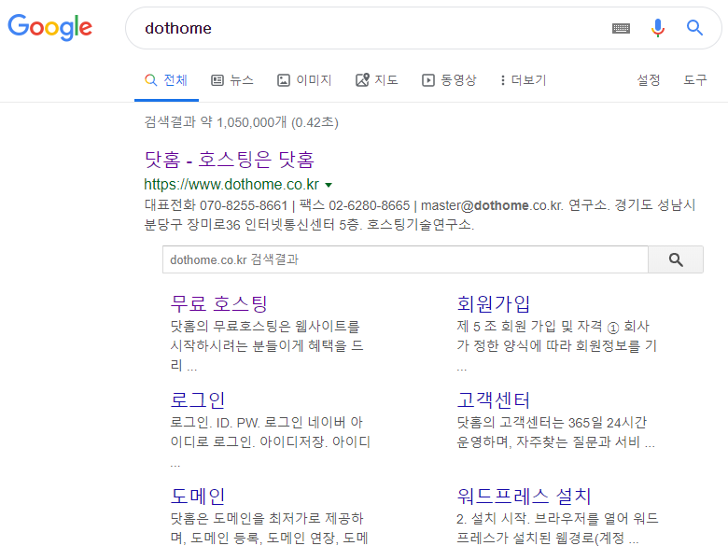Click the search icon beside dothome.co.kr box
This screenshot has width=728, height=560.
tap(676, 259)
